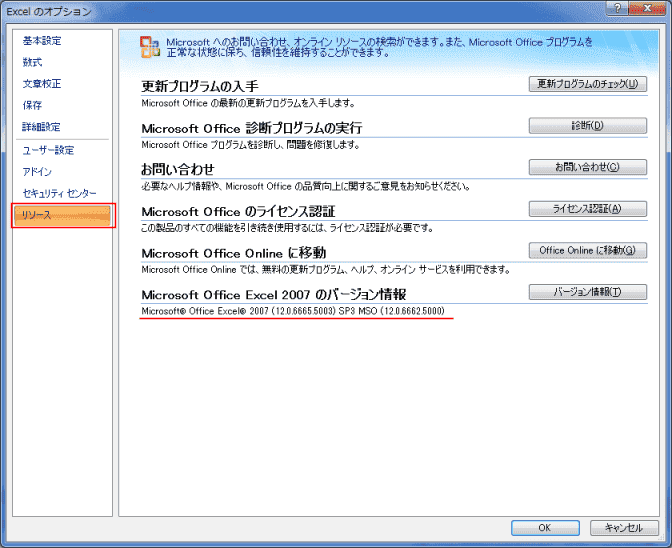Open the 文章校正 category
Screen dimensions: 672x548
(42, 84)
